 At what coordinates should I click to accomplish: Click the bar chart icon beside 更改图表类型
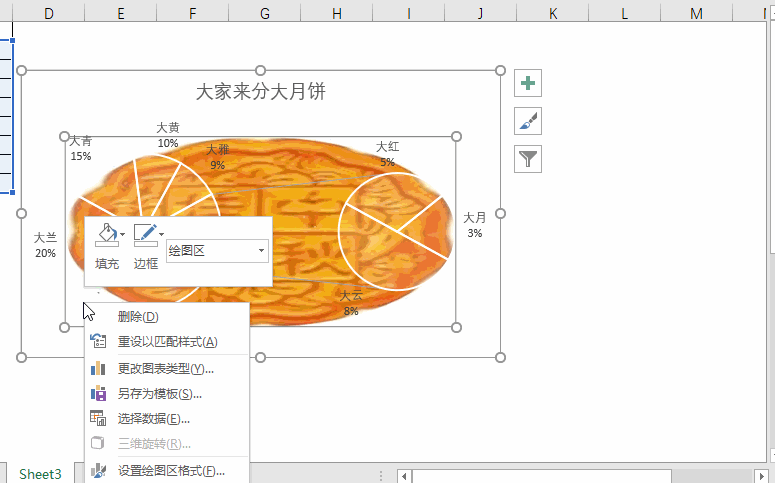[98, 368]
